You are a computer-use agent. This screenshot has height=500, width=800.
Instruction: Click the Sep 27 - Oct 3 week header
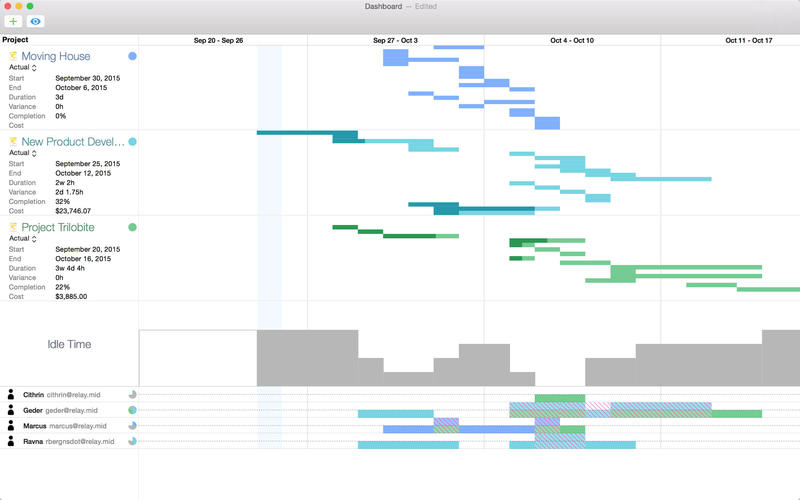coord(395,40)
